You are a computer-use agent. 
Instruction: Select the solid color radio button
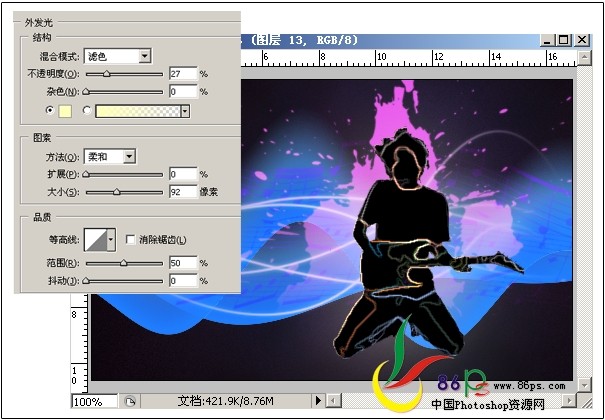tap(50, 110)
